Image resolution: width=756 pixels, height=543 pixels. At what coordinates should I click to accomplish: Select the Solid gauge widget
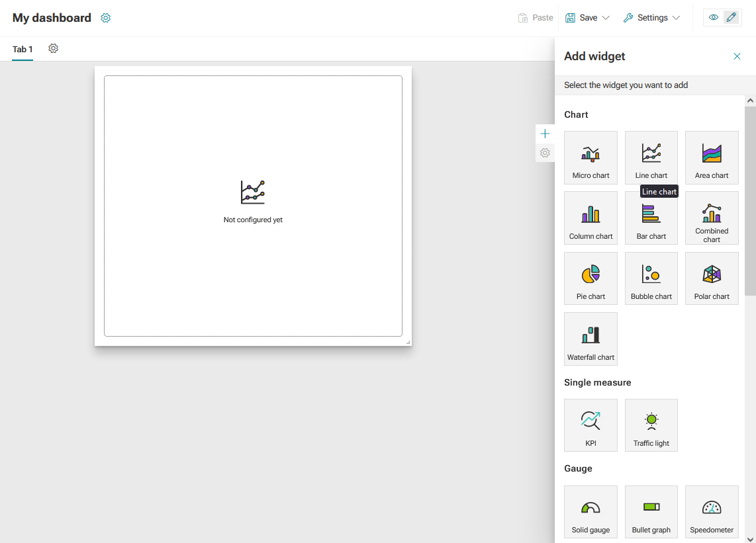click(591, 512)
